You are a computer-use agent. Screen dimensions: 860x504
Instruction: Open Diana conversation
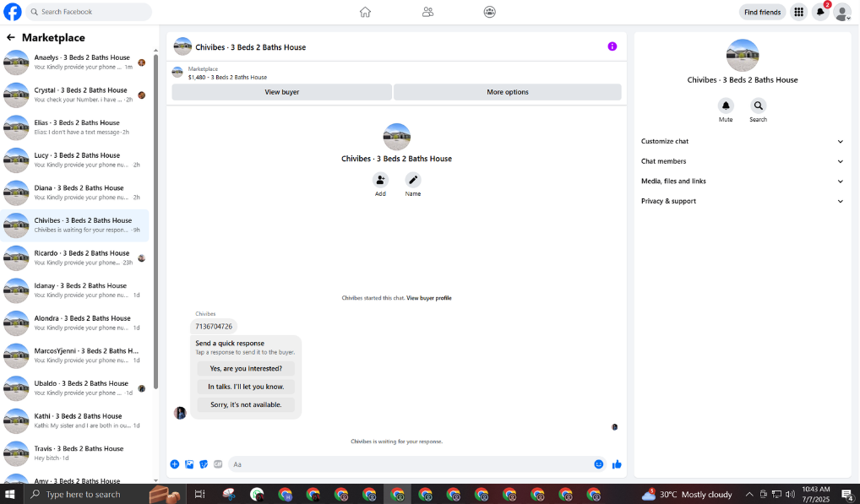(x=75, y=192)
